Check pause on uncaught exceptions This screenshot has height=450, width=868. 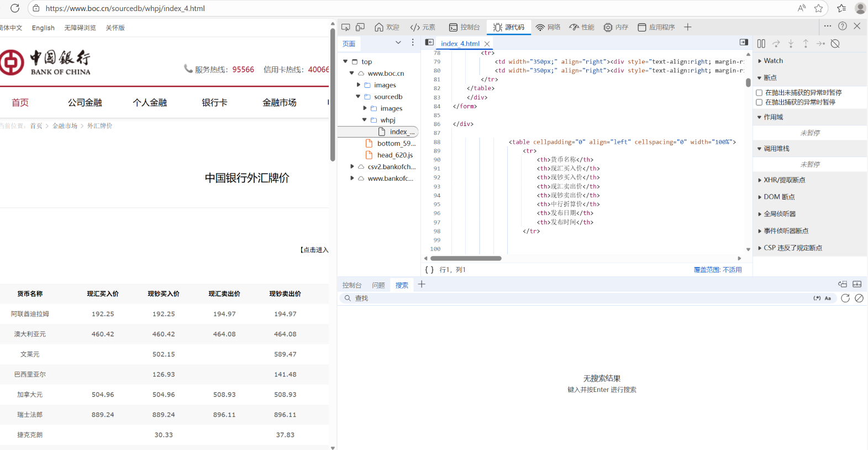click(759, 93)
